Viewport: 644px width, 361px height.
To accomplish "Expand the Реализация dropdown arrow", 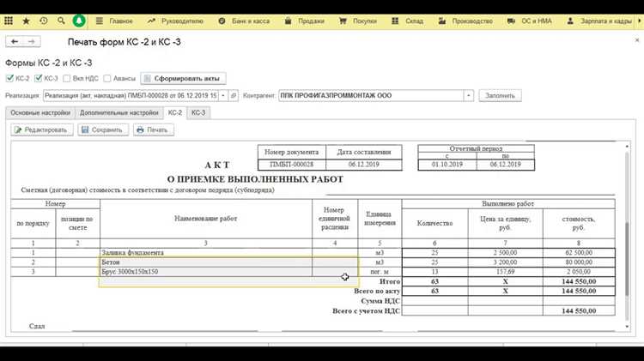I will point(223,95).
